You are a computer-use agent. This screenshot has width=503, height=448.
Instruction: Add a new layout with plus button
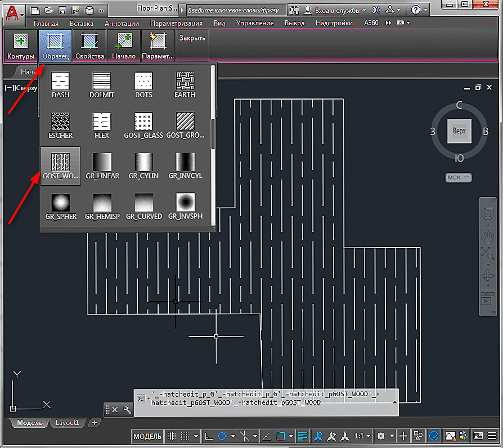95,423
